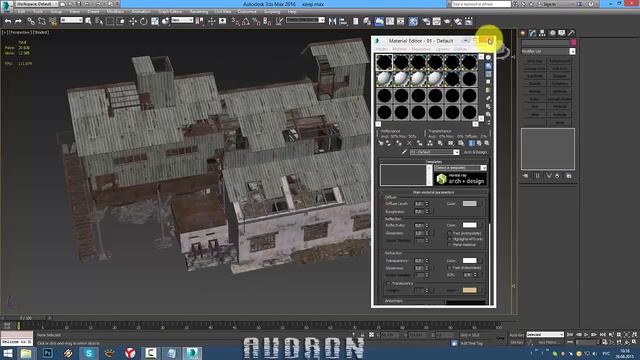This screenshot has height=360, width=640.
Task: Click Show Shaded Material in Viewport icon
Action: coord(461,143)
